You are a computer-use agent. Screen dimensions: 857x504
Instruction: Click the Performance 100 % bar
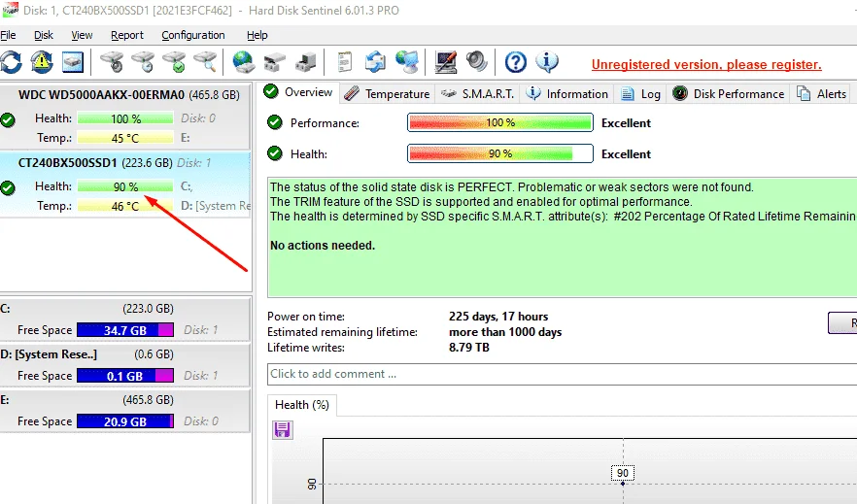pos(500,122)
